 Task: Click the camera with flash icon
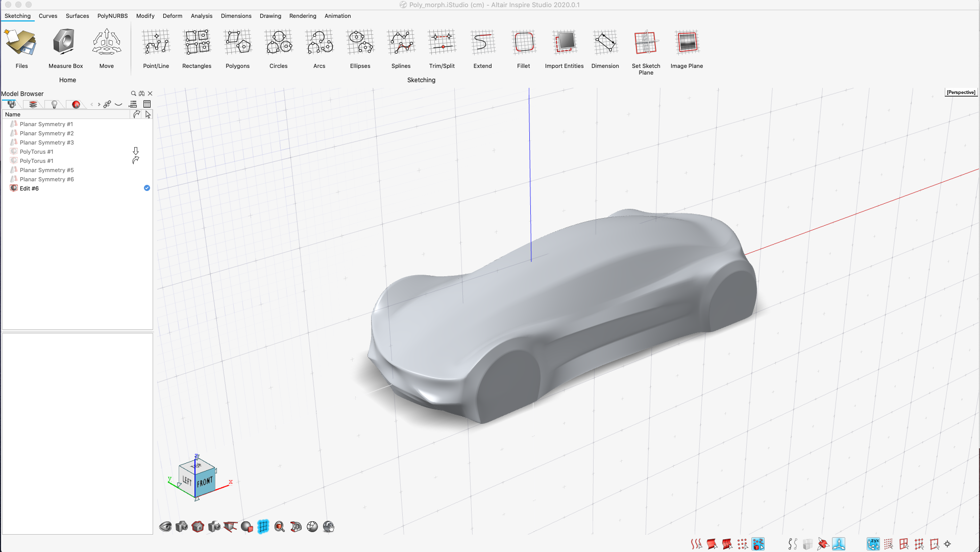coord(214,526)
